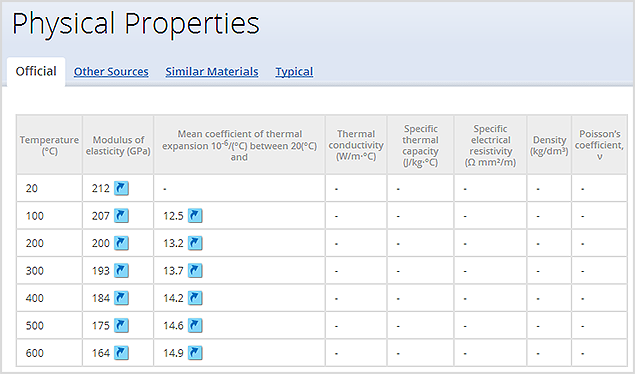Open reference icon next to 193 GPa
The image size is (635, 374).
[x=121, y=271]
